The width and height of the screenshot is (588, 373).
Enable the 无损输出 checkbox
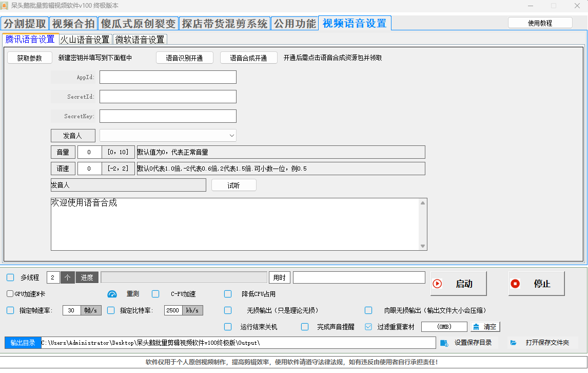click(228, 310)
